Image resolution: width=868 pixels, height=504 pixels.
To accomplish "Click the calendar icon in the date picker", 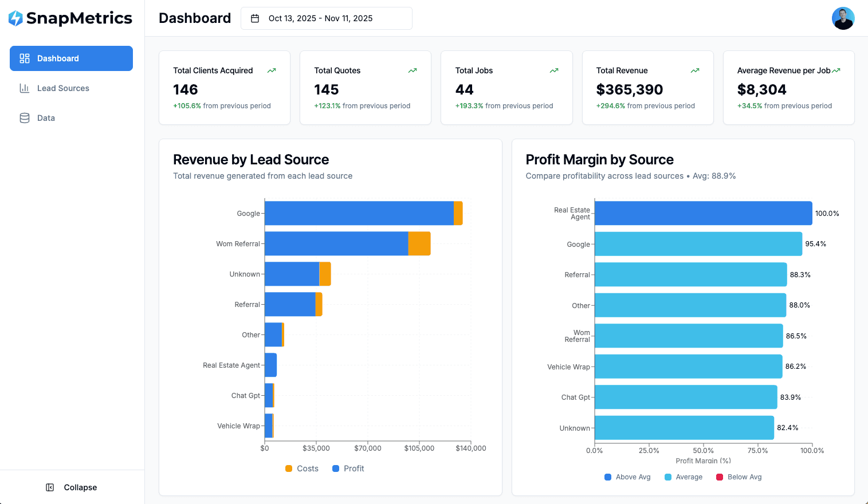I will [x=254, y=18].
